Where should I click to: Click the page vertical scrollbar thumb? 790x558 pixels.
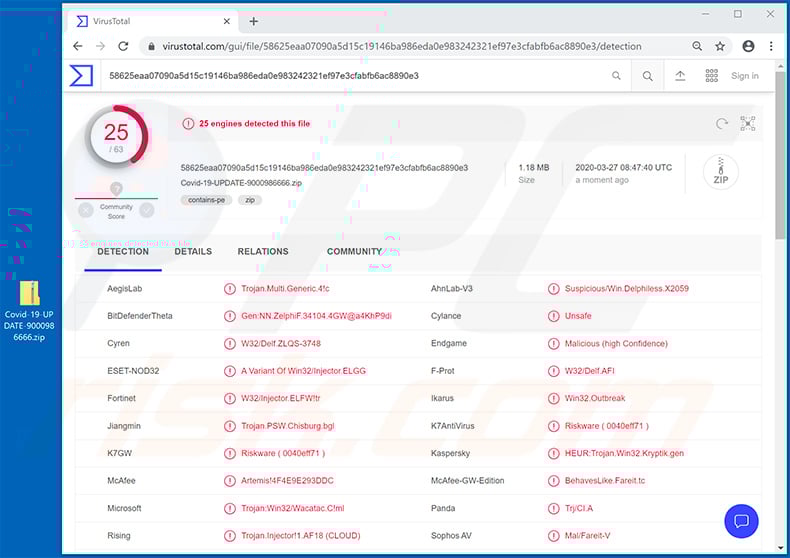780,156
